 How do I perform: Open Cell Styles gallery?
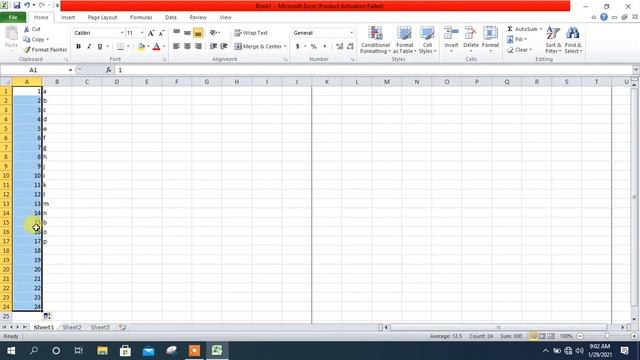pyautogui.click(x=427, y=40)
